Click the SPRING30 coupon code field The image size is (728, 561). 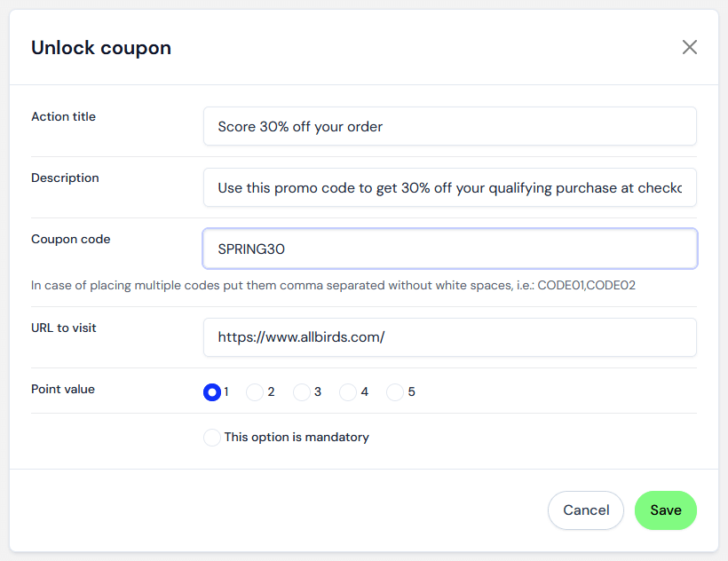click(449, 248)
